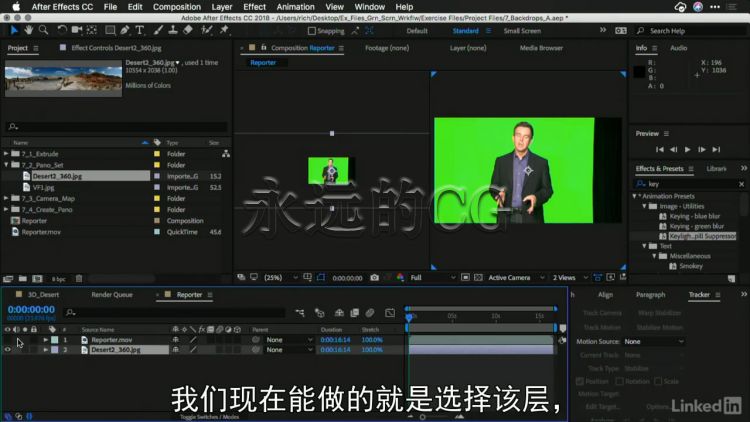Toggle visibility eye of Desert2_360.jpg layer
This screenshot has width=750, height=422.
pyautogui.click(x=7, y=350)
